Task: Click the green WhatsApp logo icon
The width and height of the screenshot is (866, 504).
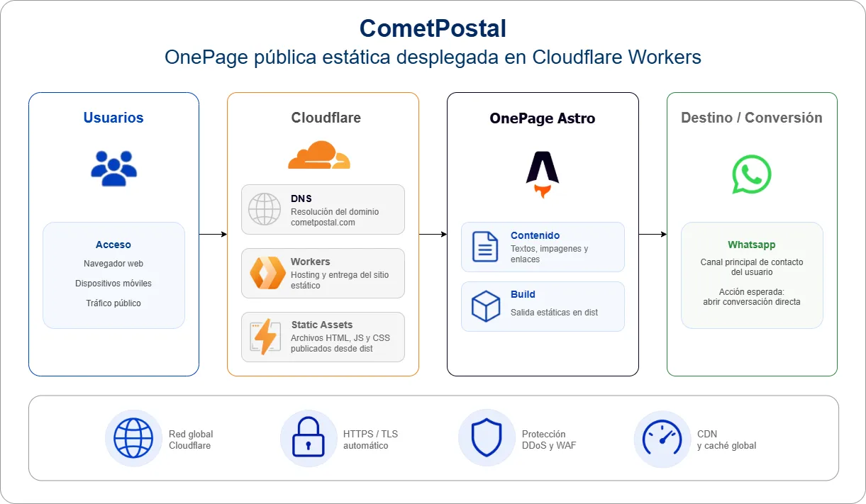Action: pyautogui.click(x=752, y=174)
